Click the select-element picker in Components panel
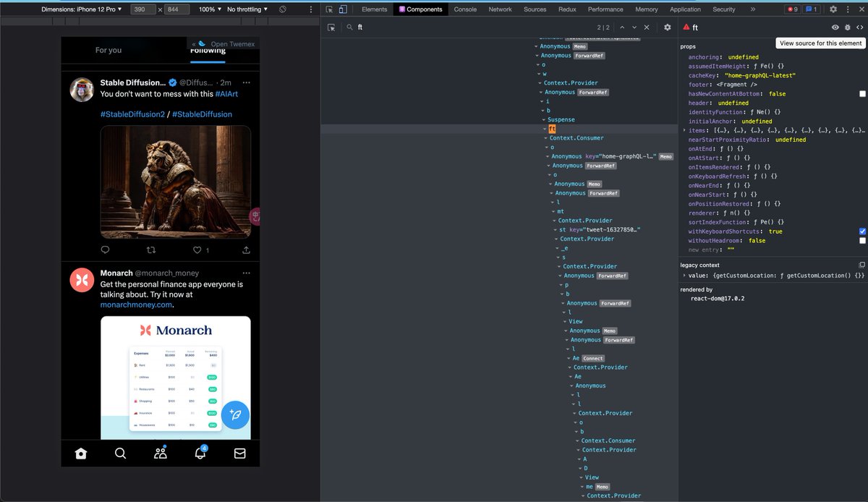The image size is (868, 502). (331, 27)
